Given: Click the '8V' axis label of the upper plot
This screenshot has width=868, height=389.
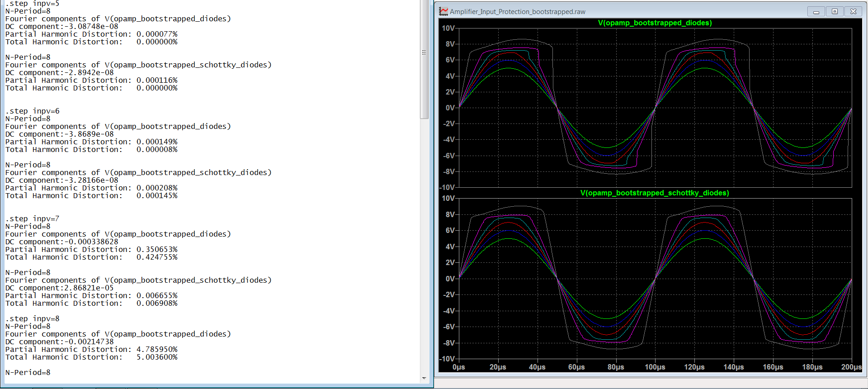Looking at the screenshot, I should pos(450,44).
